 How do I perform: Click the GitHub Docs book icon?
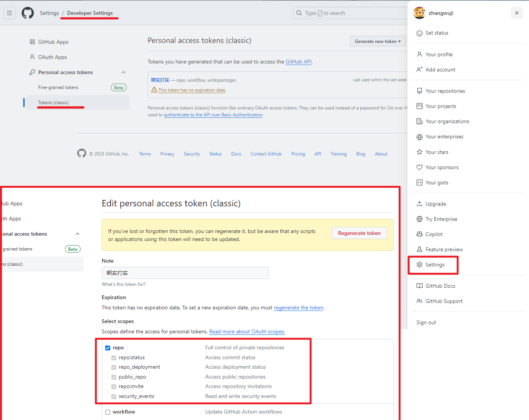point(420,286)
